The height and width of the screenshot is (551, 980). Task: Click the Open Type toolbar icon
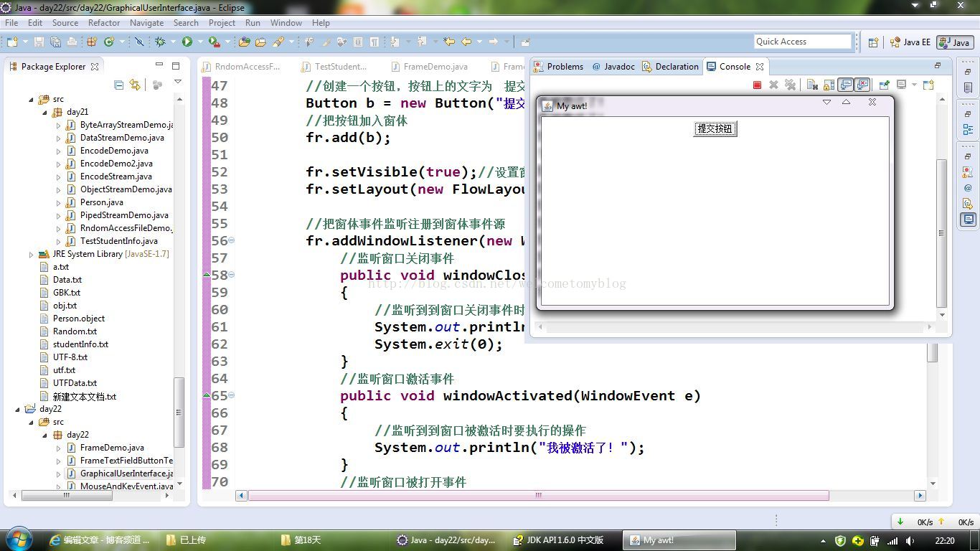(x=245, y=42)
